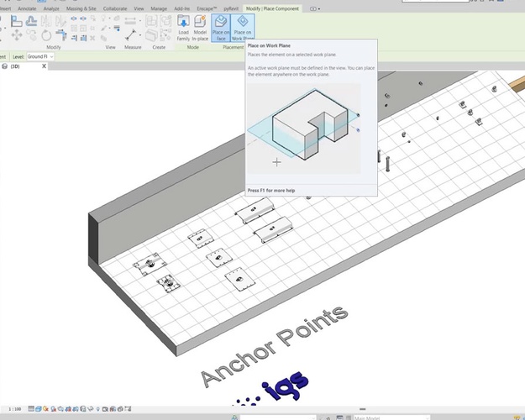Select the Align tool in Modify panel
525x420 pixels.
(x=17, y=21)
